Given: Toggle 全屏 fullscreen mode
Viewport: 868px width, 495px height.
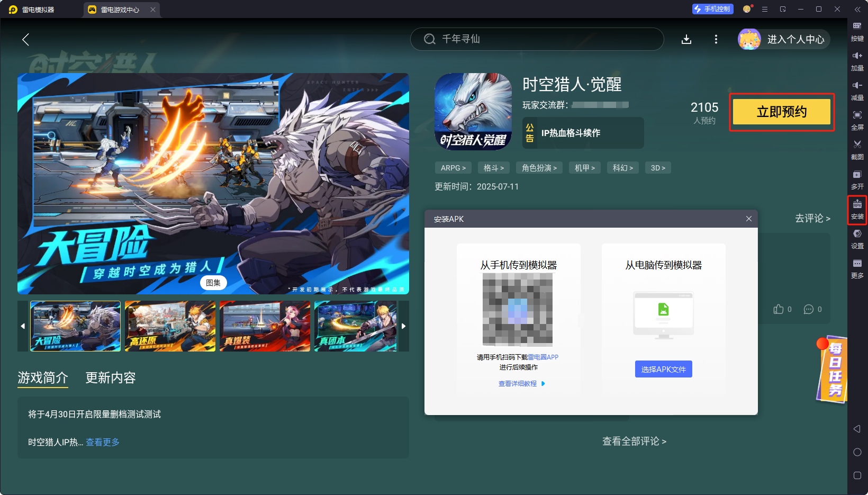Looking at the screenshot, I should pos(857,120).
